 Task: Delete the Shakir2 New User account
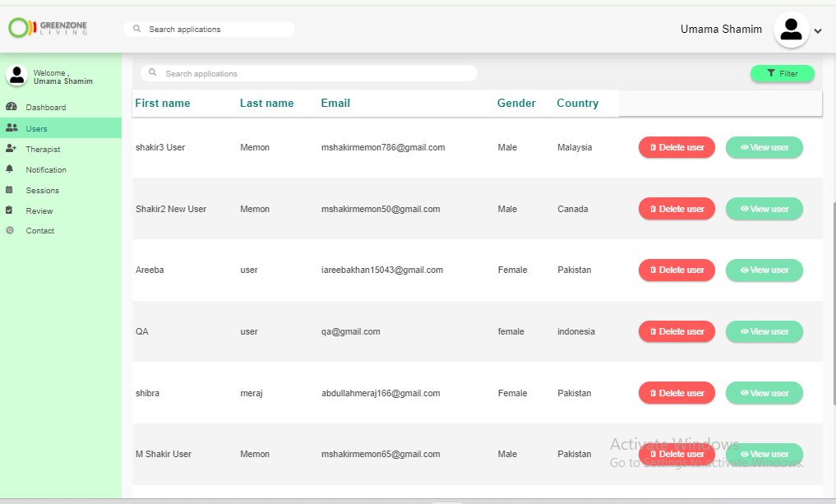click(x=677, y=209)
